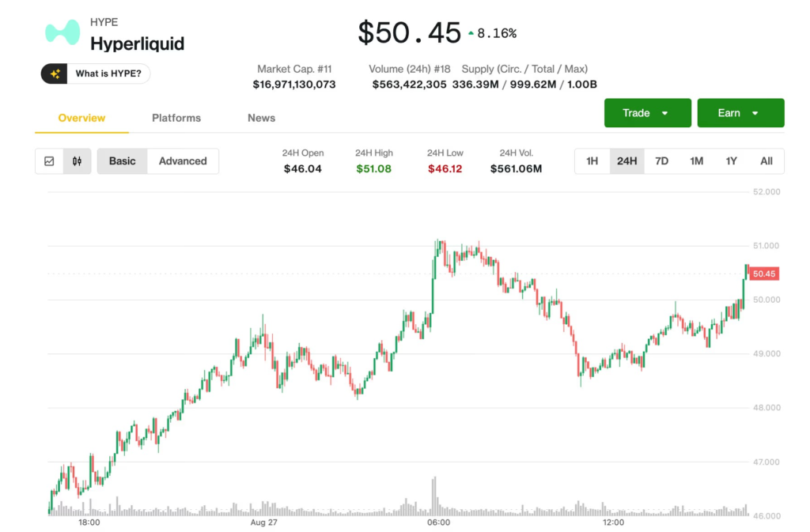Switch to line chart view icon

(x=49, y=161)
